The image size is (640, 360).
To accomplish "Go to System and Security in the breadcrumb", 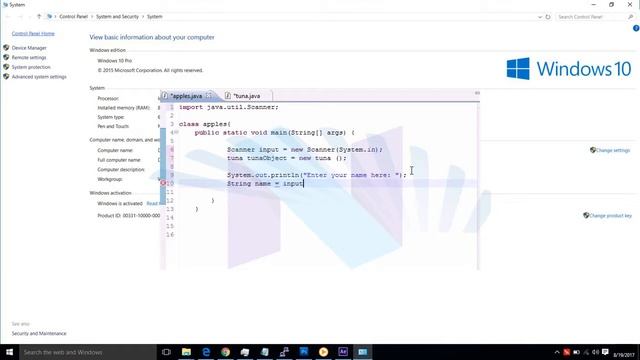I will tap(117, 17).
